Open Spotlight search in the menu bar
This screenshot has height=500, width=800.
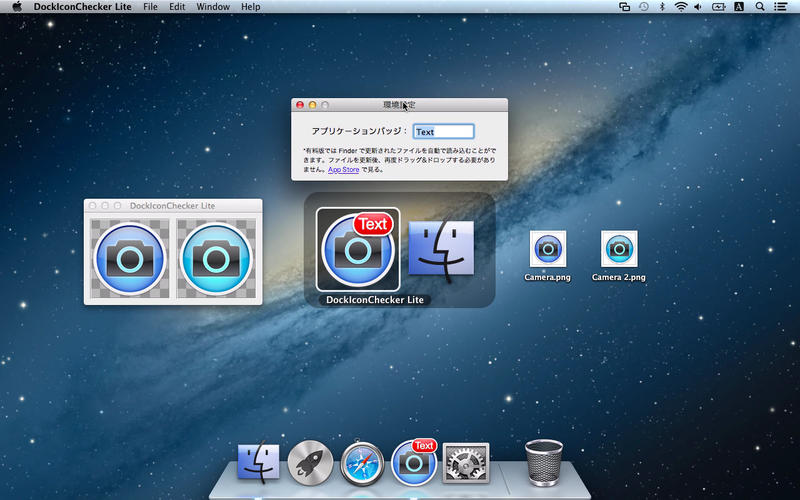tap(760, 7)
